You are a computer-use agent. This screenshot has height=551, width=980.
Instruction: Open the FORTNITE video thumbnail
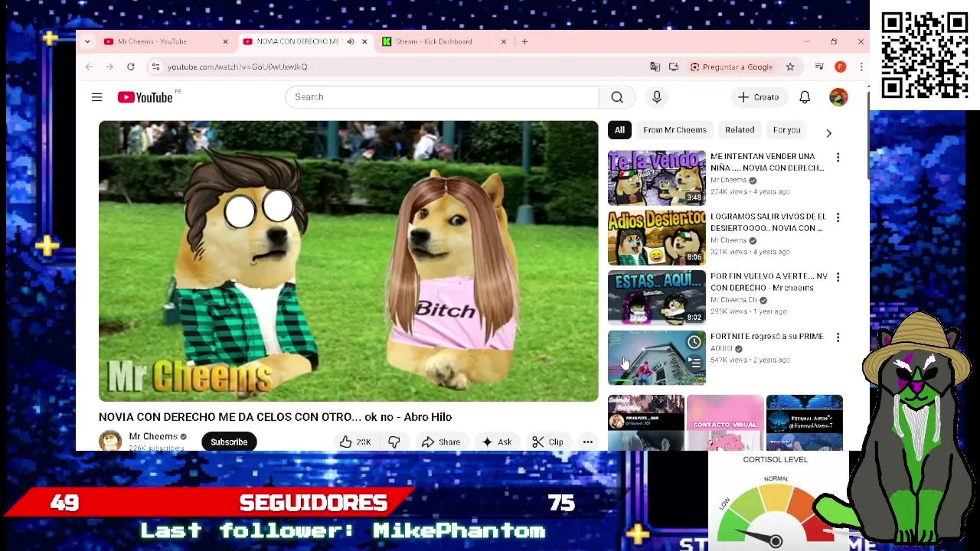(656, 357)
